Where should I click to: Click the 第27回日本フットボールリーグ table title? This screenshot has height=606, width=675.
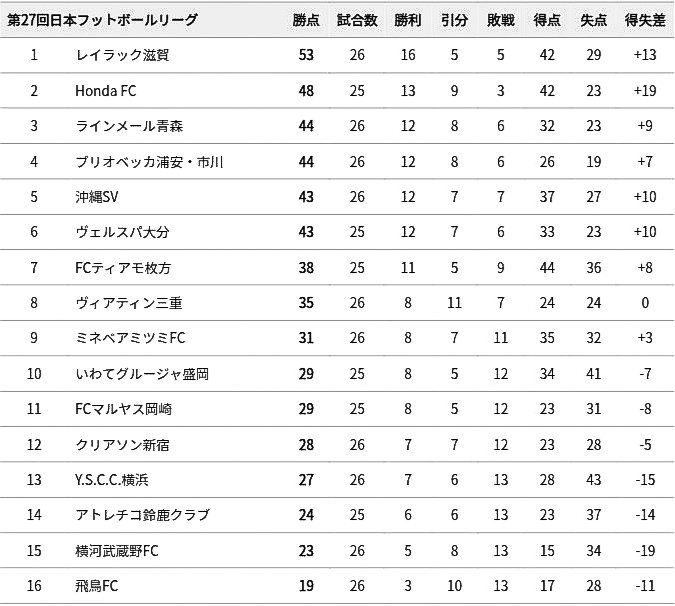(102, 20)
